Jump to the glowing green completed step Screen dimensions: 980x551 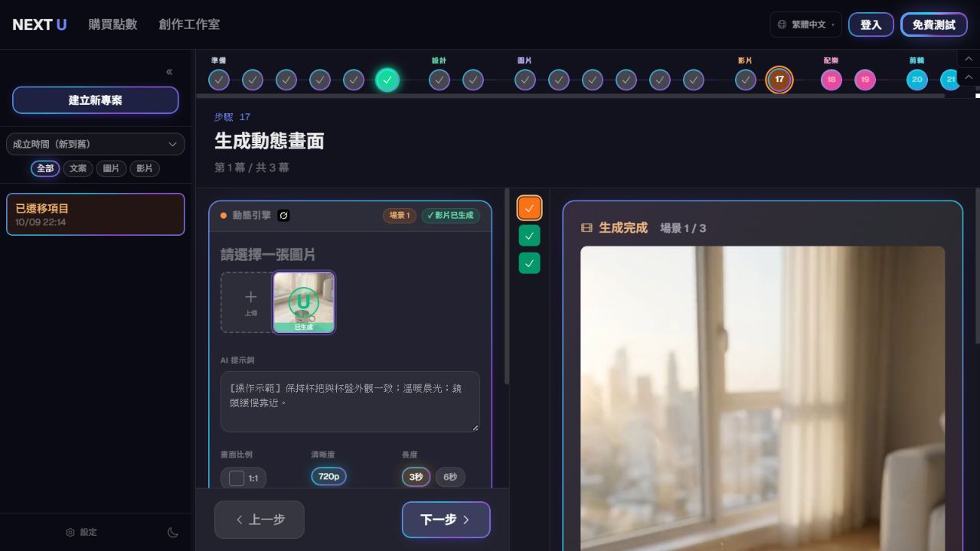coord(387,80)
